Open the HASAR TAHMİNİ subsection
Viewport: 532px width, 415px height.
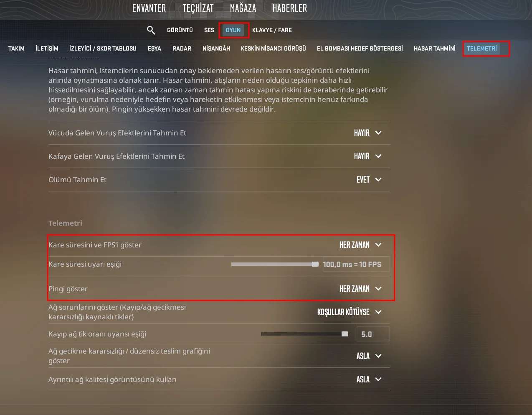[x=435, y=48]
